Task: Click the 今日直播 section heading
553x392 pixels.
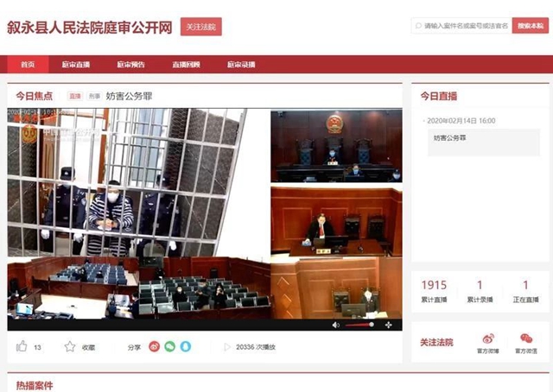Action: click(439, 96)
